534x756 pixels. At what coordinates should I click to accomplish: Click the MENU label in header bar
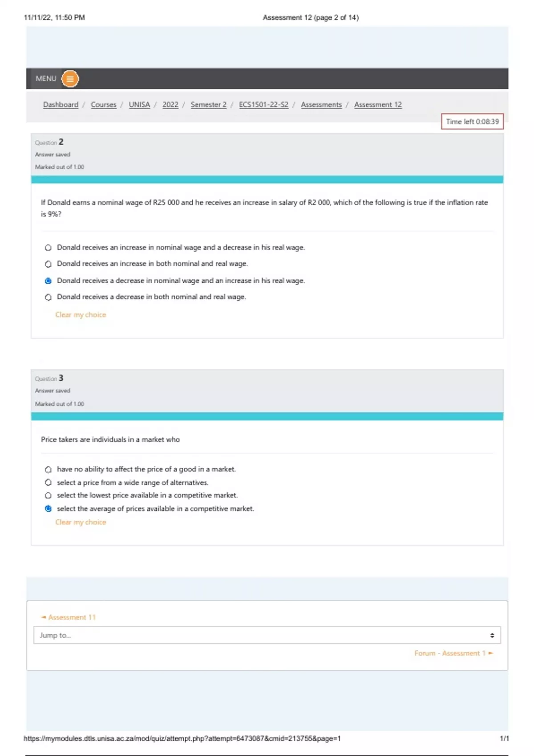[x=46, y=79]
